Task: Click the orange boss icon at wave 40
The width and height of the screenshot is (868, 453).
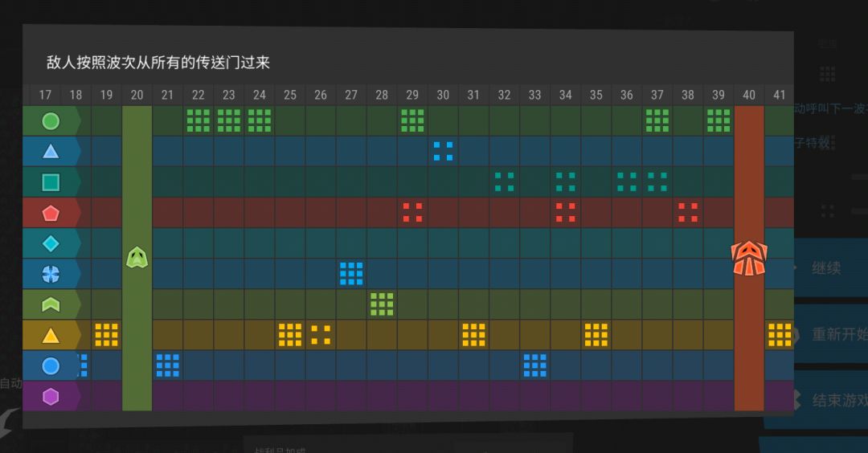Action: point(749,258)
